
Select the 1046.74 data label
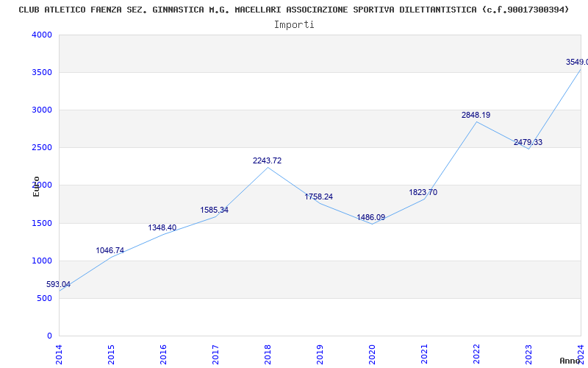tap(110, 250)
